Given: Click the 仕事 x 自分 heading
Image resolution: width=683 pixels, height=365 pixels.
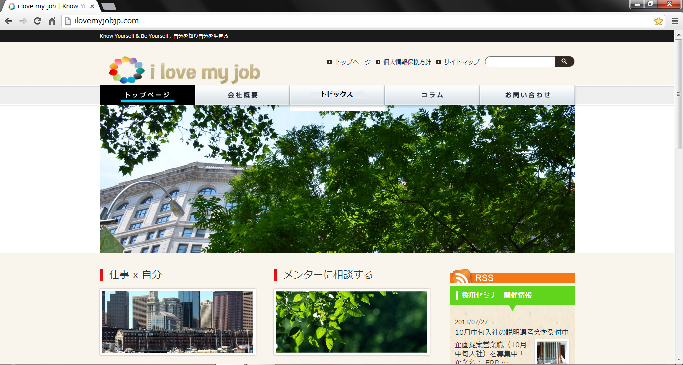Looking at the screenshot, I should coord(135,275).
